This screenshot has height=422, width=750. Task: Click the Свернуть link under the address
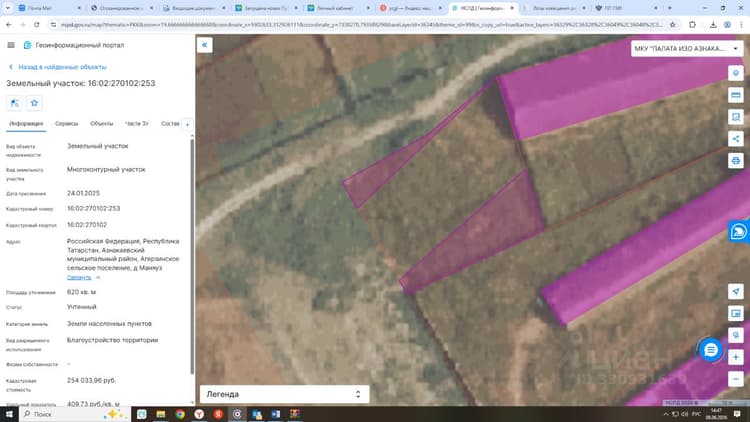pos(79,278)
